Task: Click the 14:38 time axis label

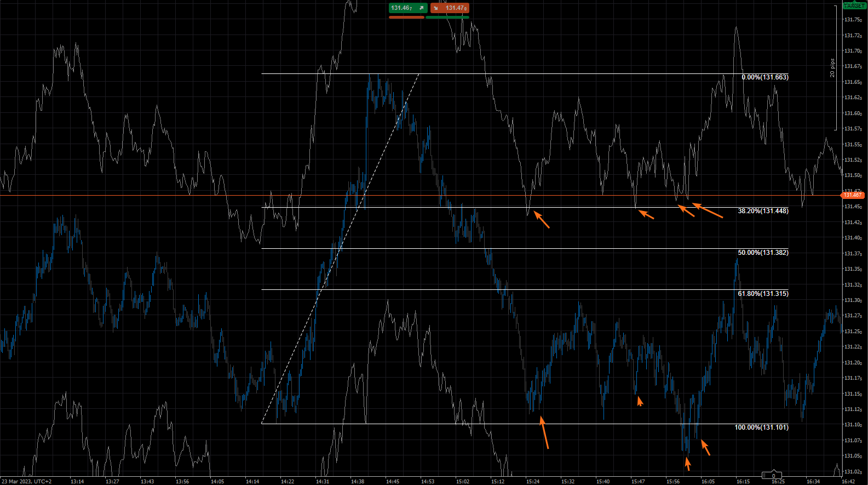Action: point(358,482)
